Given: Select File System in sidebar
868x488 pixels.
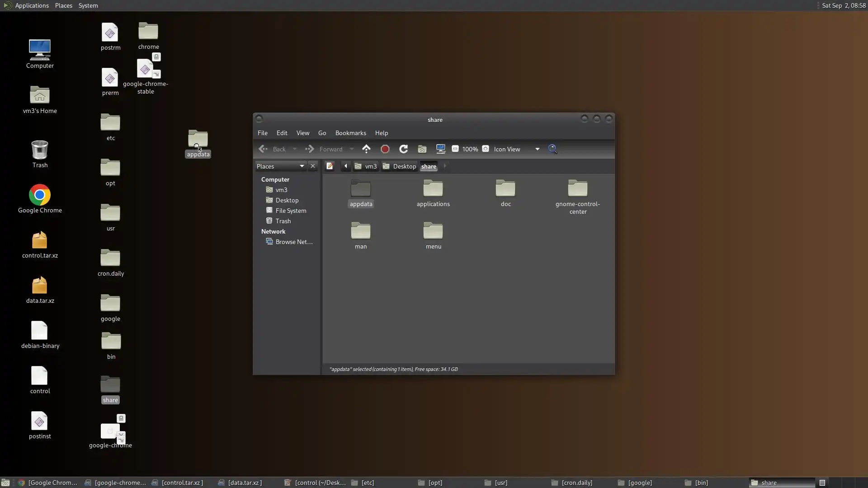Looking at the screenshot, I should click(291, 211).
